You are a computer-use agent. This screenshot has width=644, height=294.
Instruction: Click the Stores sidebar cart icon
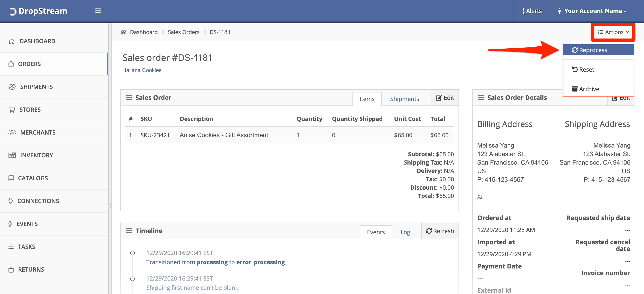coord(12,110)
